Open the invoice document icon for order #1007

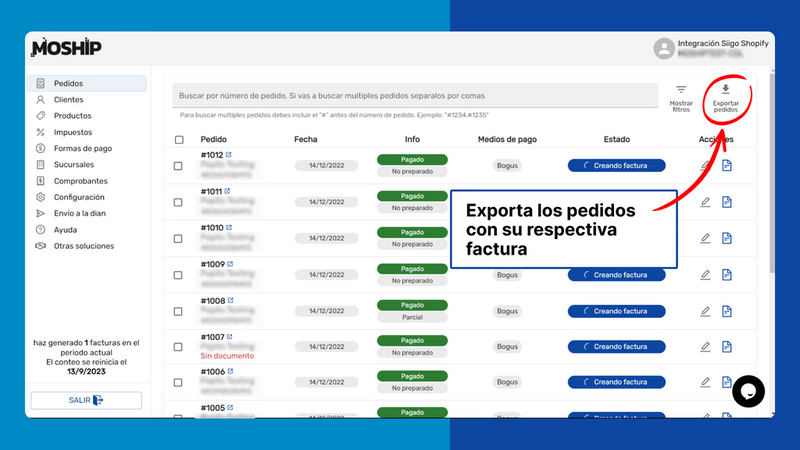[727, 346]
